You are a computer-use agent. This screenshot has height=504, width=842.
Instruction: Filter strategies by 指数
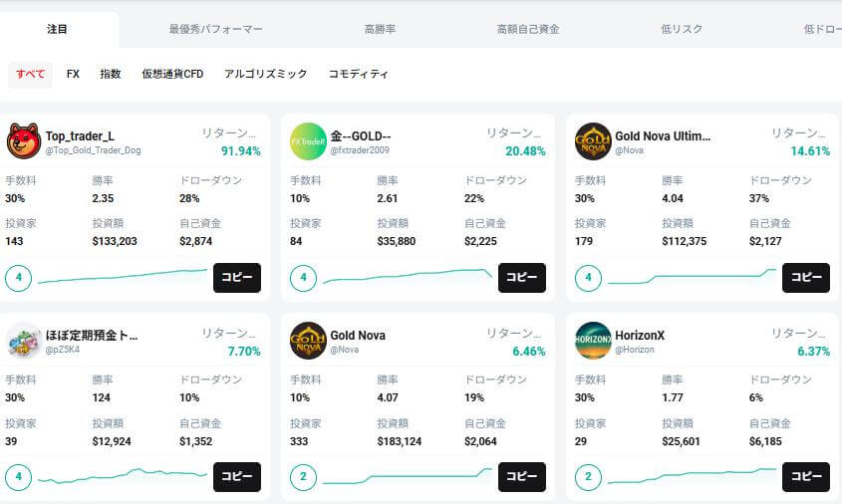[110, 74]
